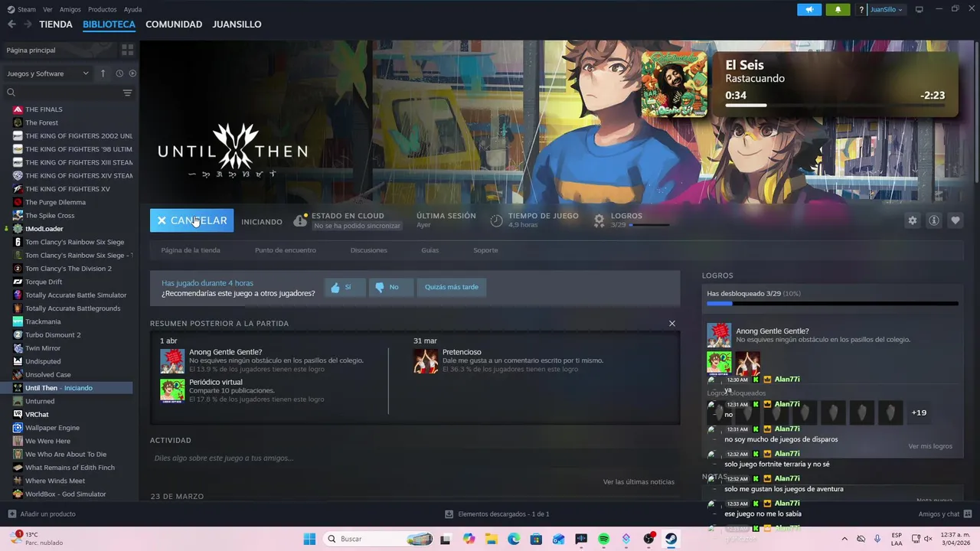Open Windows Start menu

309,539
